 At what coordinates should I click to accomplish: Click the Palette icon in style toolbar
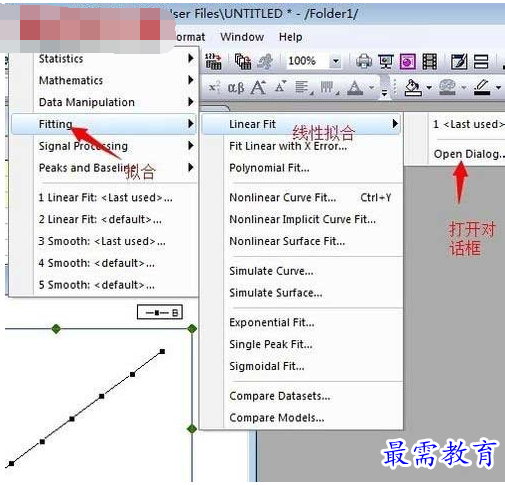pyautogui.click(x=447, y=88)
